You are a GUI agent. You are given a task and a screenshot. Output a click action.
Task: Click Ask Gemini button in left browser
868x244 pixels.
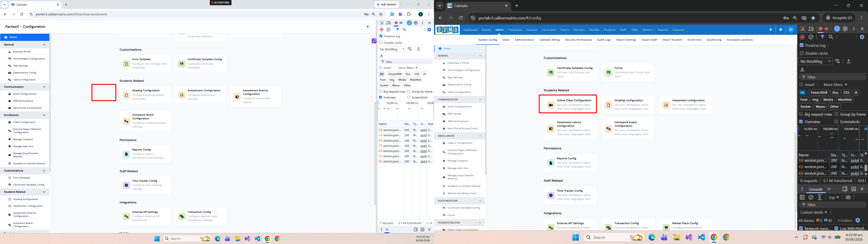click(x=387, y=4)
